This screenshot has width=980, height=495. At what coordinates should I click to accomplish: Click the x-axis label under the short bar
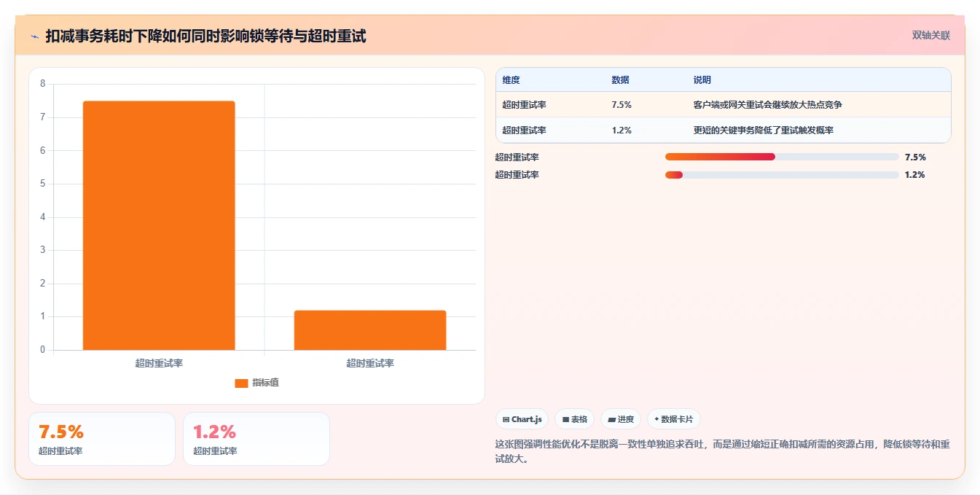click(x=370, y=363)
